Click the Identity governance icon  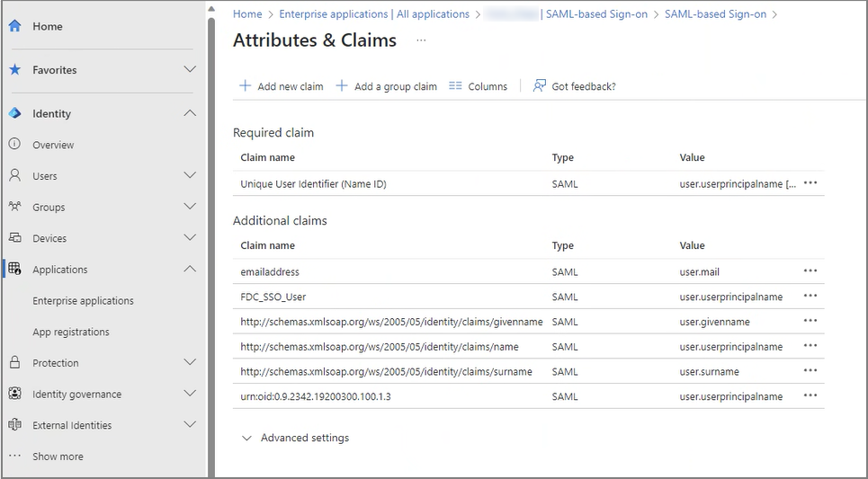14,394
